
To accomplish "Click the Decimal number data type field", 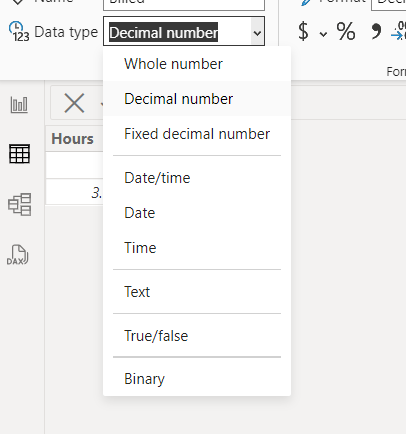I will coord(184,31).
